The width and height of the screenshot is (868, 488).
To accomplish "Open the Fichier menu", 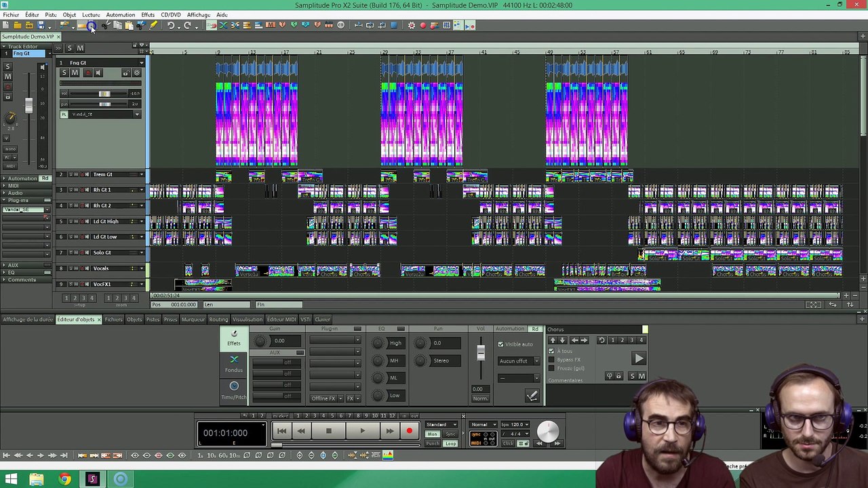I will [x=11, y=14].
